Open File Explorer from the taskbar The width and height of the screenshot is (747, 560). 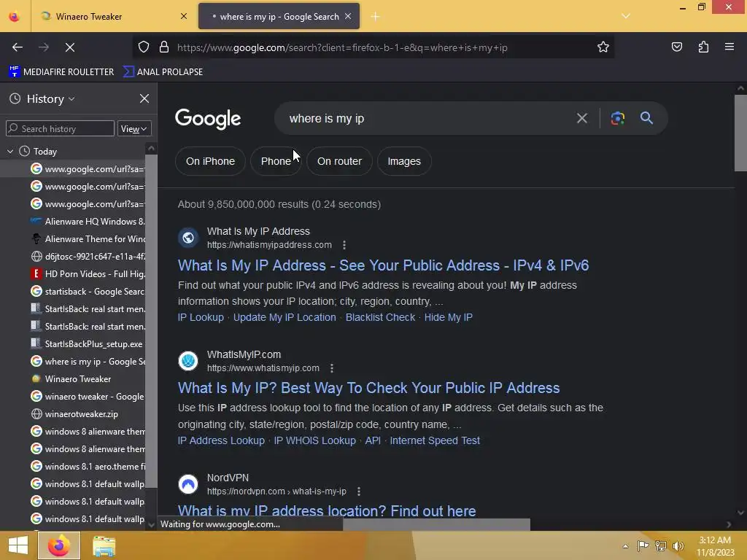coord(104,545)
